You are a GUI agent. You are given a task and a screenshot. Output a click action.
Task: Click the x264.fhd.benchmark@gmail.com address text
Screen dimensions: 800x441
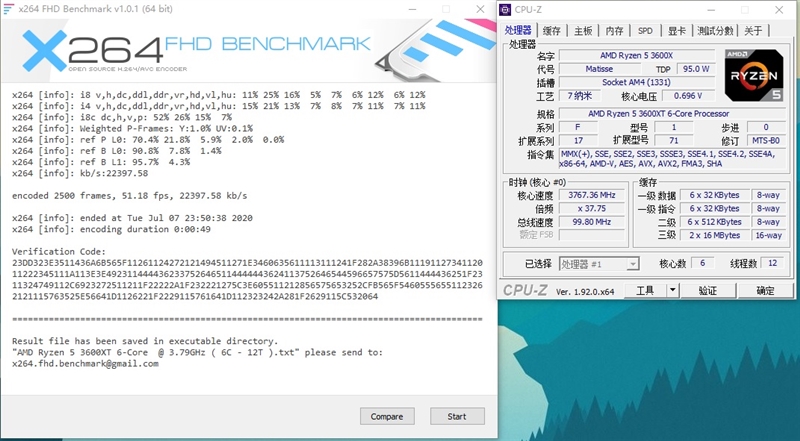(85, 363)
